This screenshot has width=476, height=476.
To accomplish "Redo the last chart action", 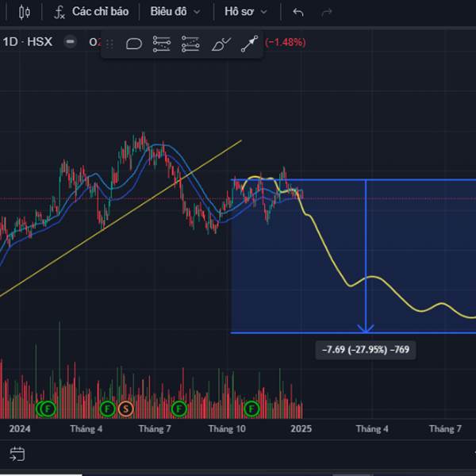I will pos(327,13).
